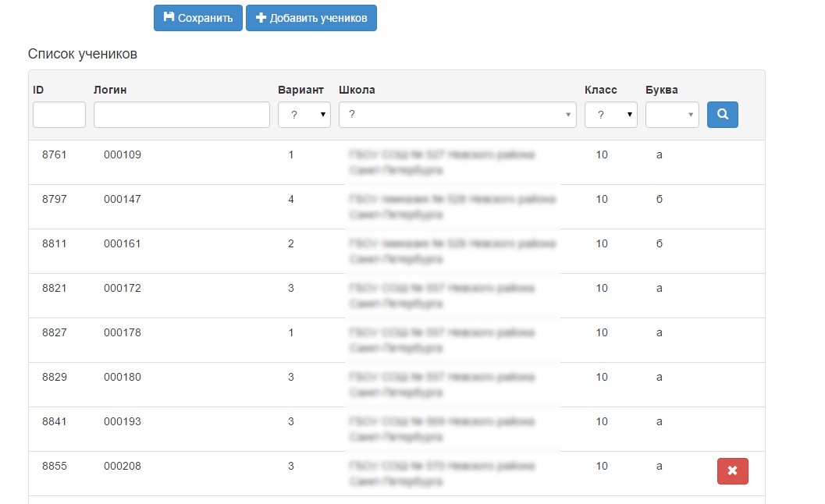Click login value 000161
This screenshot has height=504, width=825.
pos(122,243)
